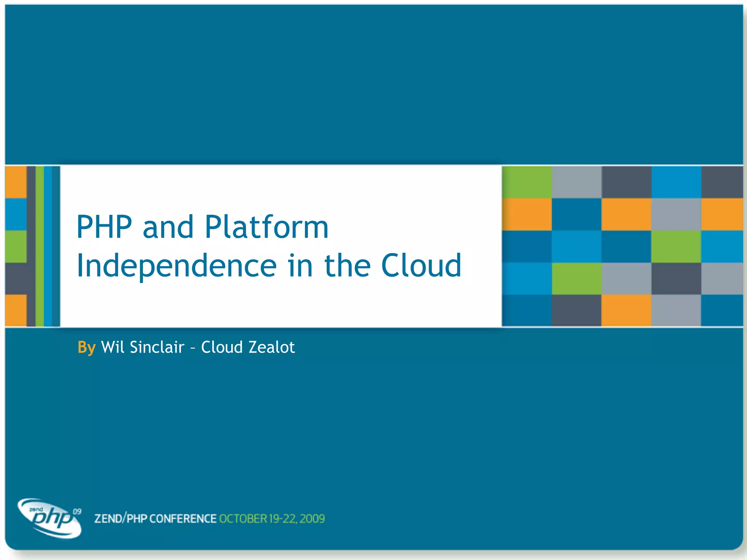Image resolution: width=747 pixels, height=560 pixels.
Task: Click the "Cloud Zealot" subtitle text
Action: pyautogui.click(x=248, y=347)
